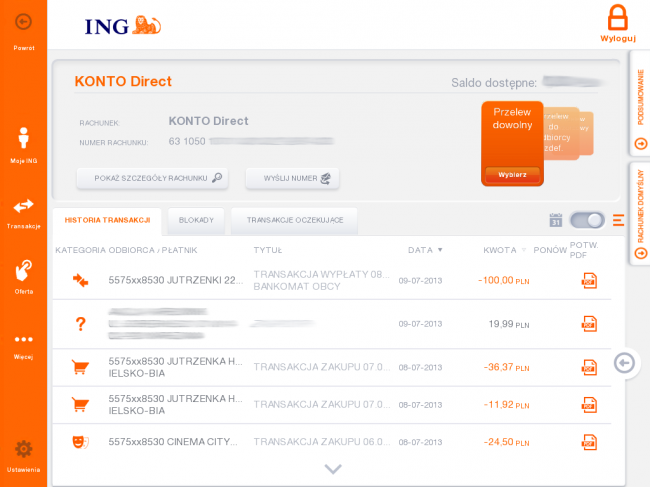
Task: Click the Rachunek domyślny panel arrow icon
Action: (x=641, y=253)
